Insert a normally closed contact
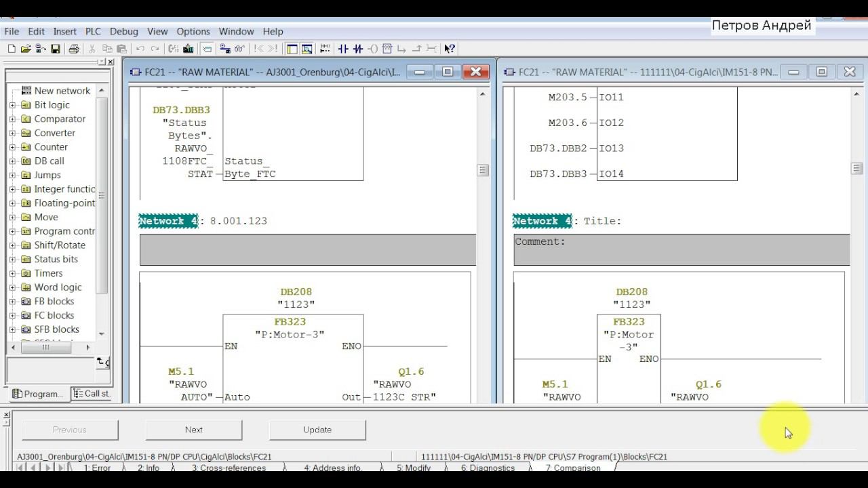This screenshot has width=868, height=488. [358, 49]
